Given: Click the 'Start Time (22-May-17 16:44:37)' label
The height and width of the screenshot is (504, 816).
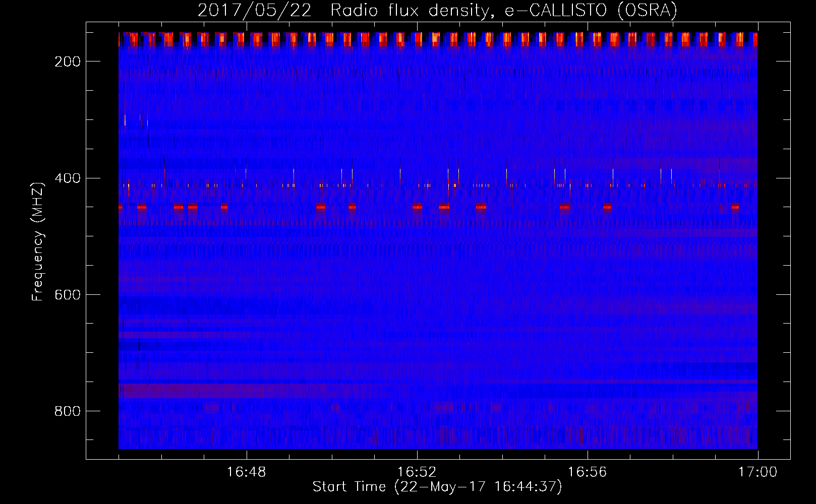Looking at the screenshot, I should [437, 487].
